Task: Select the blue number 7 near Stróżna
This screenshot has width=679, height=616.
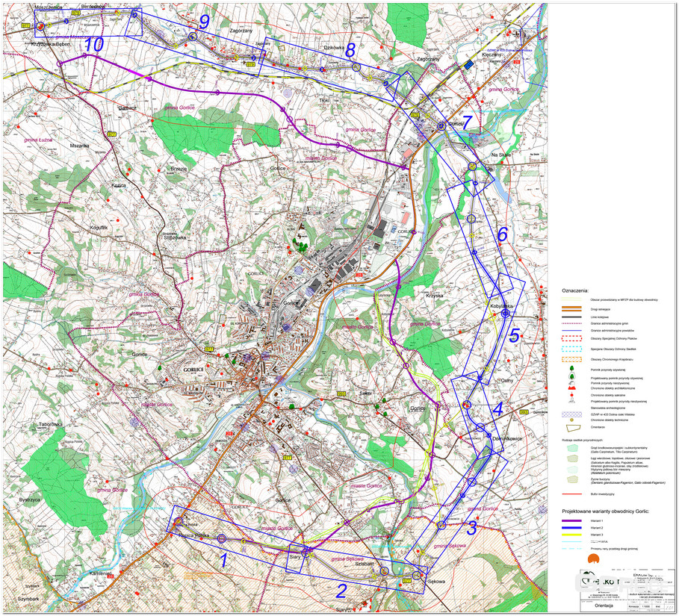Action: tap(467, 122)
